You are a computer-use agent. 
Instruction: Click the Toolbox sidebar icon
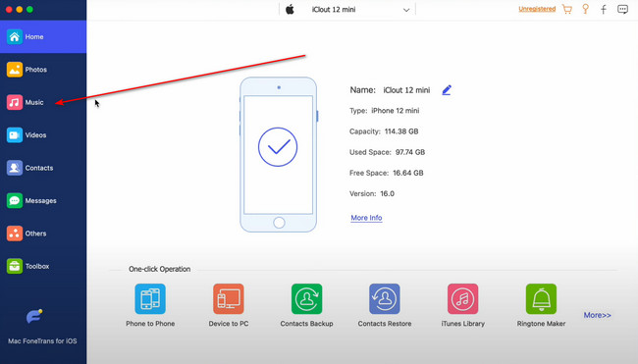[15, 266]
